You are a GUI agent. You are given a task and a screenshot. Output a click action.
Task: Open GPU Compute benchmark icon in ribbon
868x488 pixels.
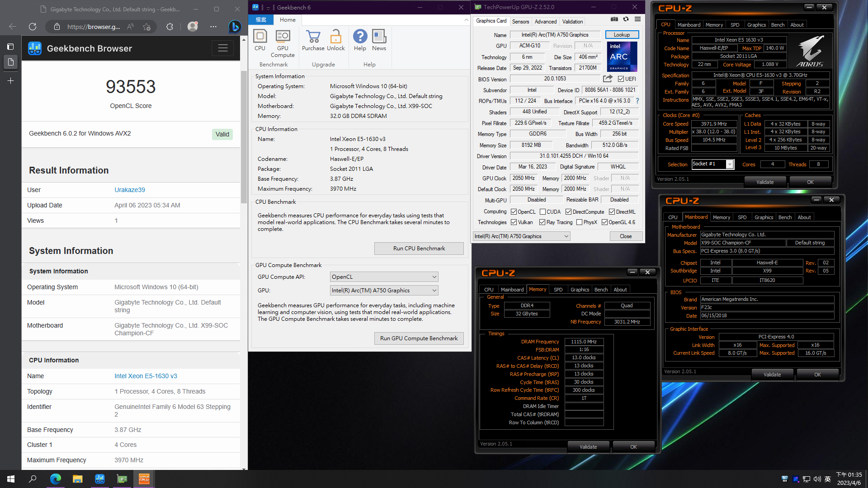[x=283, y=43]
